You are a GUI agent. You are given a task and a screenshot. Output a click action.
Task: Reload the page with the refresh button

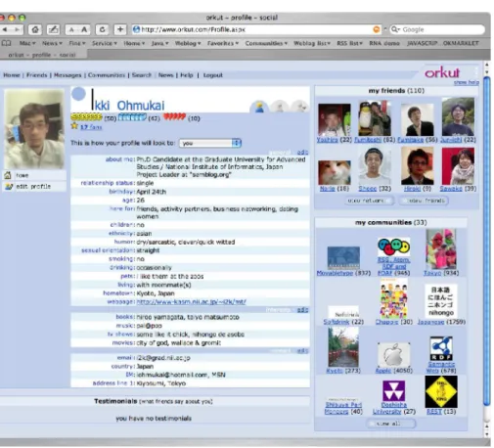click(102, 29)
